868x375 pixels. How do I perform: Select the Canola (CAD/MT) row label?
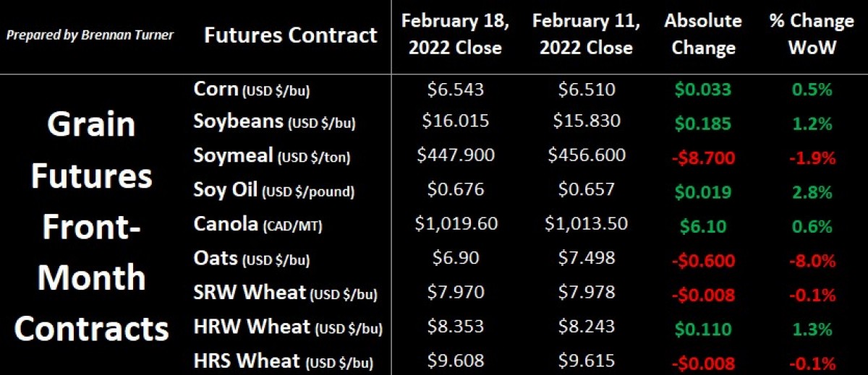pos(258,225)
